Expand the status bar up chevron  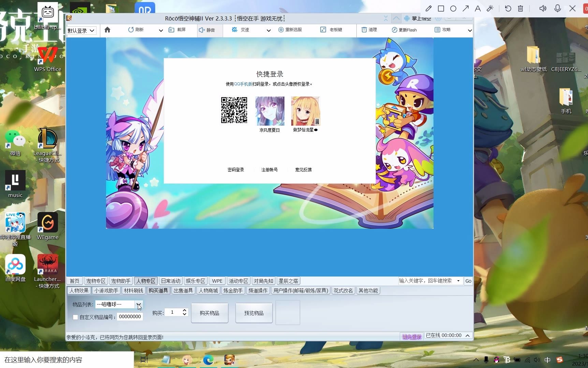[468, 336]
